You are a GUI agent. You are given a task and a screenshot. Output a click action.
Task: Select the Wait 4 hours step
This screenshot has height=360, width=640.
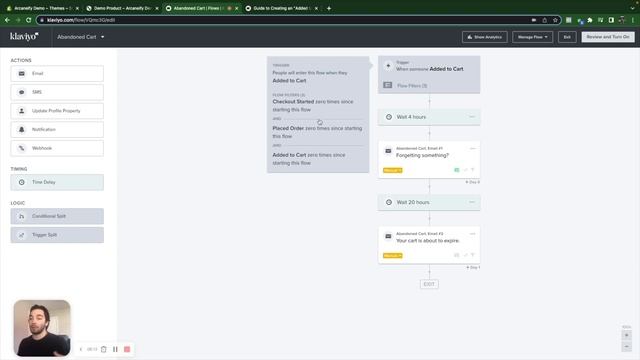pyautogui.click(x=429, y=117)
